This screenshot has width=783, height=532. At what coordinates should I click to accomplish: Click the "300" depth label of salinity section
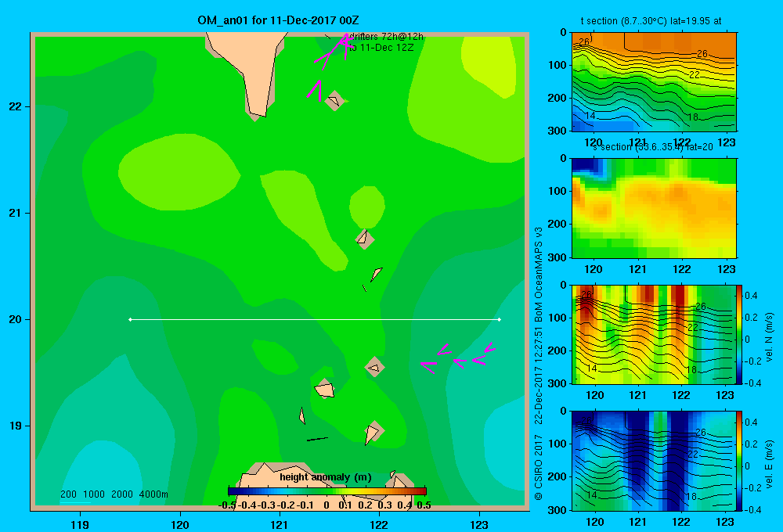(558, 257)
